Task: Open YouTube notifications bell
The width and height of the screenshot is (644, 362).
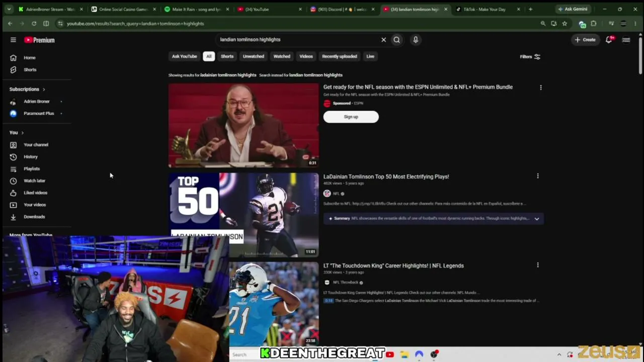Action: pyautogui.click(x=609, y=40)
